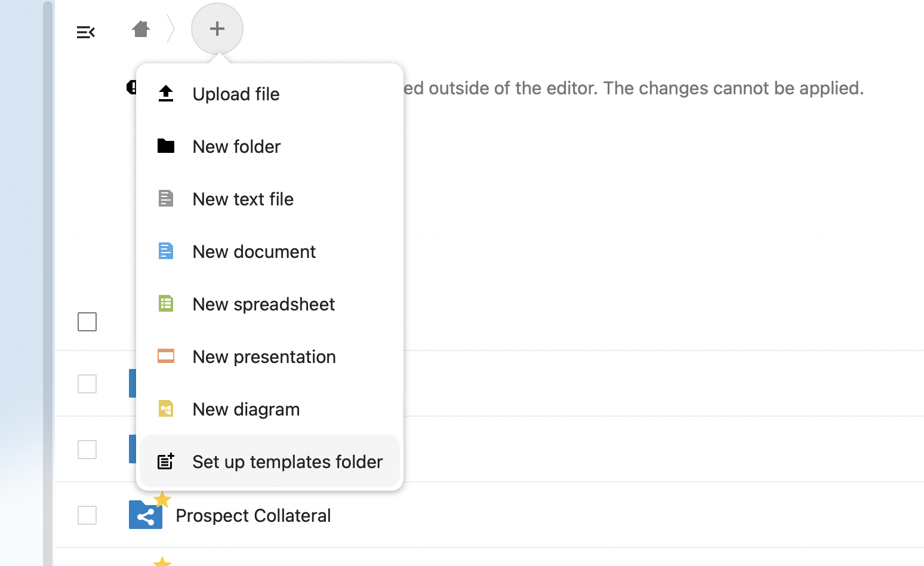Open the shared Prospect Collateral folder icon
This screenshot has height=566, width=924.
[x=145, y=515]
